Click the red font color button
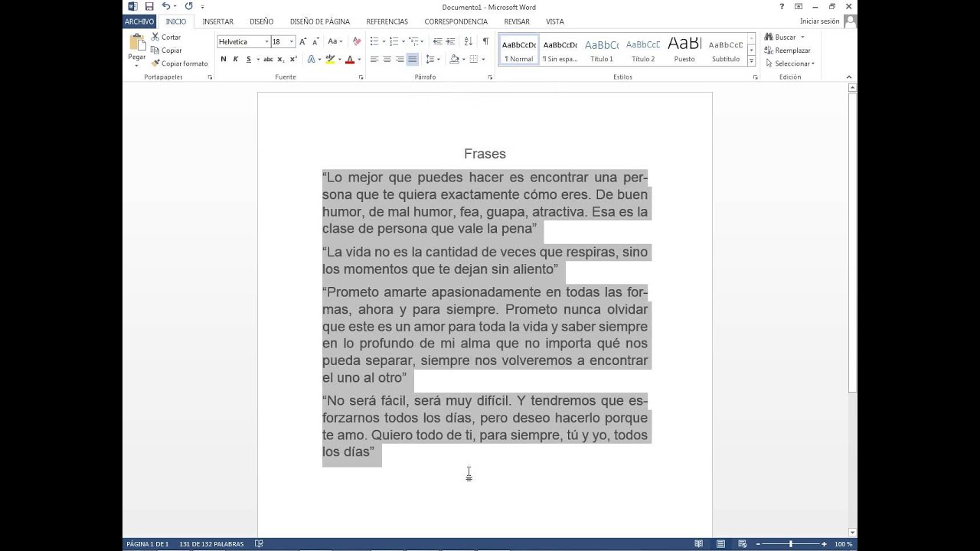Viewport: 980px width, 551px height. pyautogui.click(x=350, y=59)
